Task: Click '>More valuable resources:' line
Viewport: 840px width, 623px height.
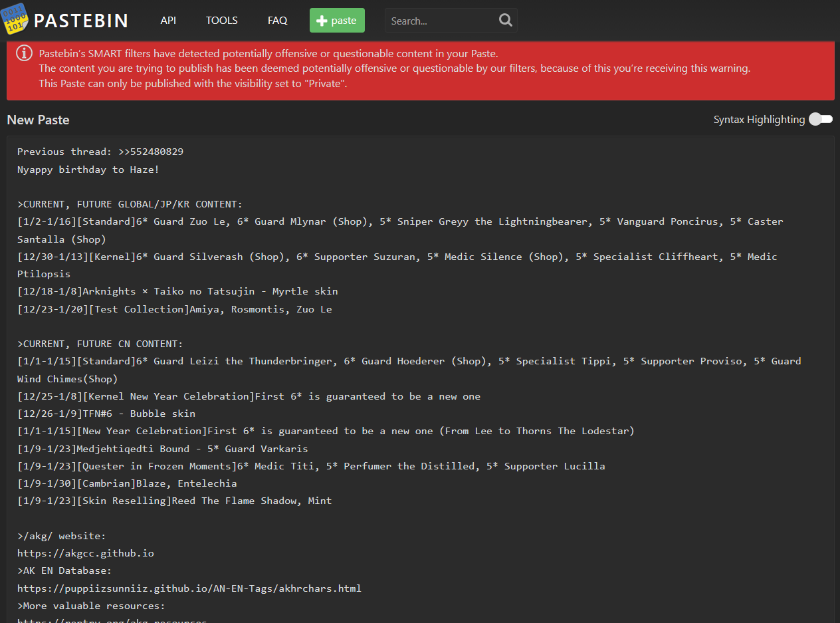Action: [91, 606]
